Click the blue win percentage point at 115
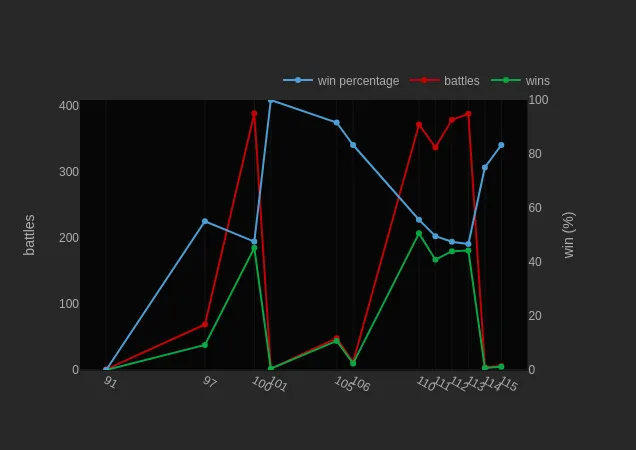This screenshot has height=450, width=636. point(501,145)
